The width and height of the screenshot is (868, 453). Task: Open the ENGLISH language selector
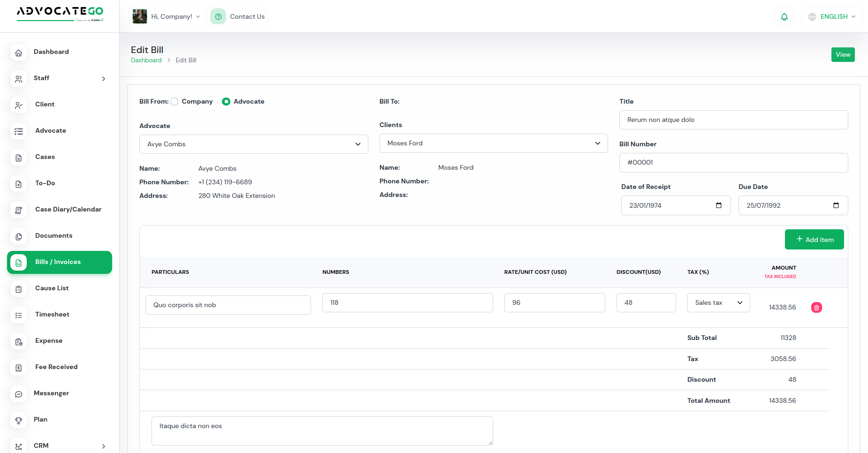(x=832, y=17)
